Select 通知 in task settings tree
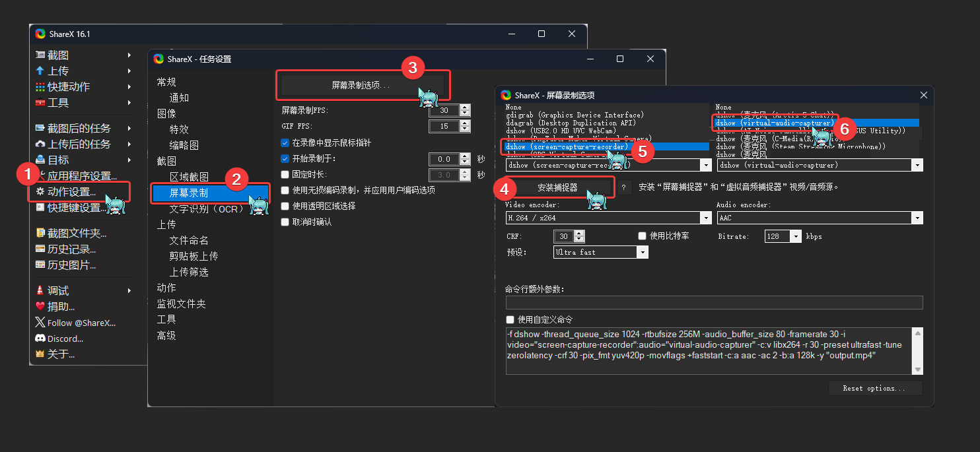The width and height of the screenshot is (980, 452). point(179,98)
